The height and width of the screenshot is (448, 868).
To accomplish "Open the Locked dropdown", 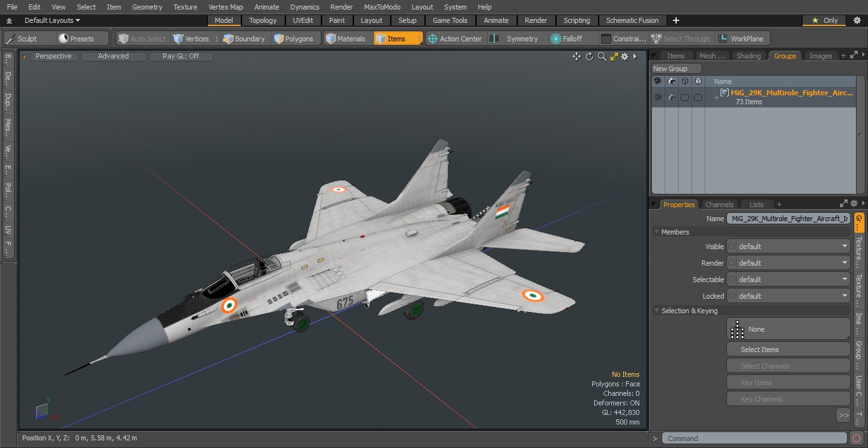I will tap(789, 296).
